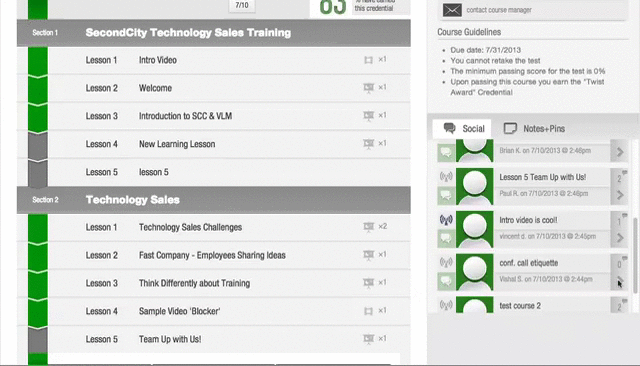The width and height of the screenshot is (640, 366).
Task: Click the video icon on Intro Video lesson
Action: 368,60
